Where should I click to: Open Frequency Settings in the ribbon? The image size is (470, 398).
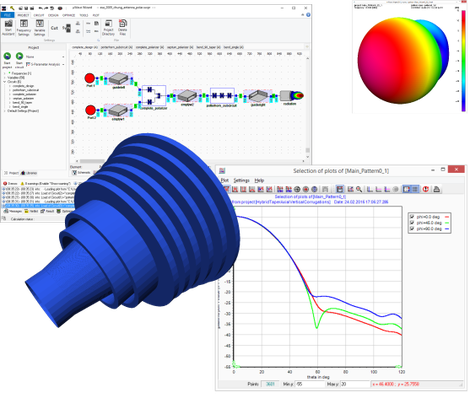(23, 27)
